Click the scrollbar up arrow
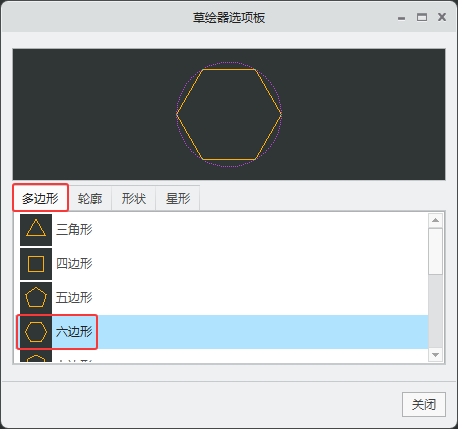The image size is (458, 429). (x=435, y=220)
